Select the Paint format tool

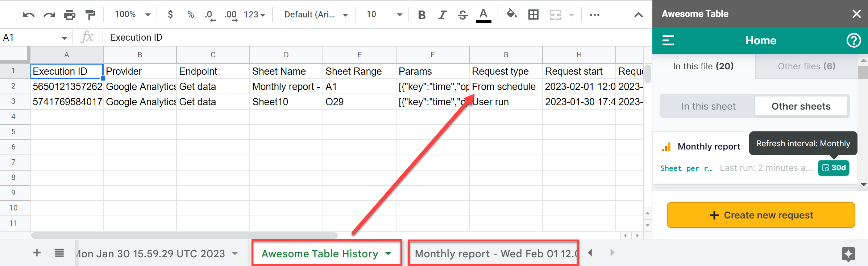[x=90, y=15]
